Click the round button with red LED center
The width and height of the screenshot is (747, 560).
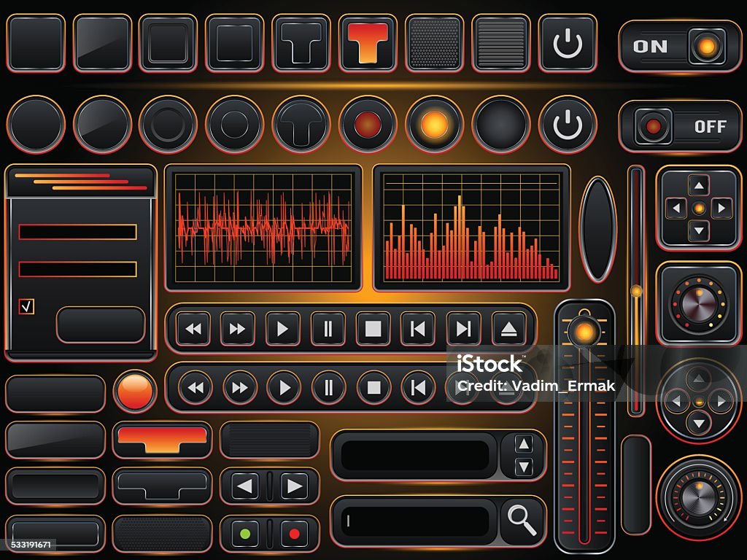tap(368, 125)
